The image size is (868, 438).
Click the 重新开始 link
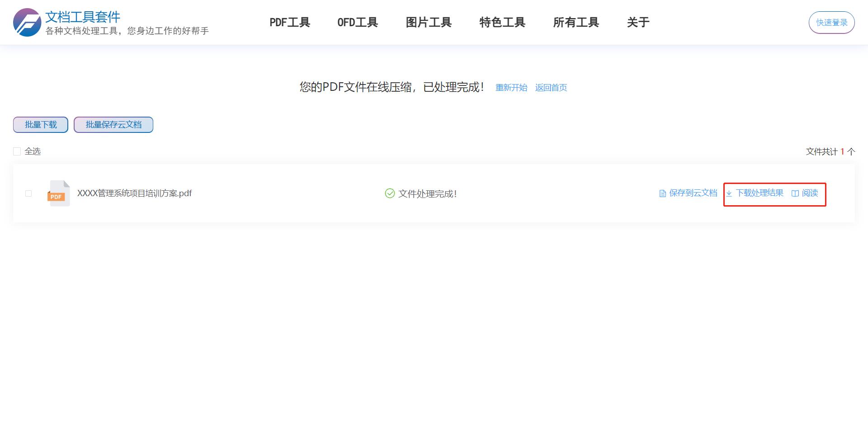pos(511,87)
